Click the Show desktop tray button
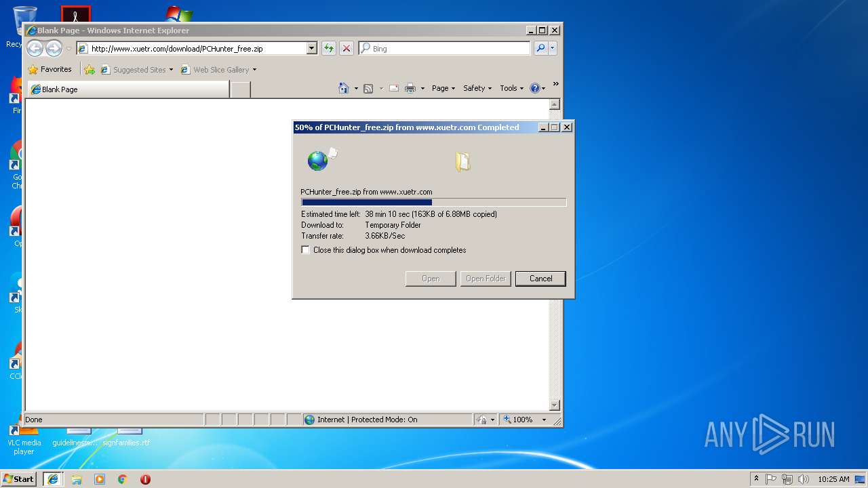This screenshot has width=868, height=488. [861, 479]
